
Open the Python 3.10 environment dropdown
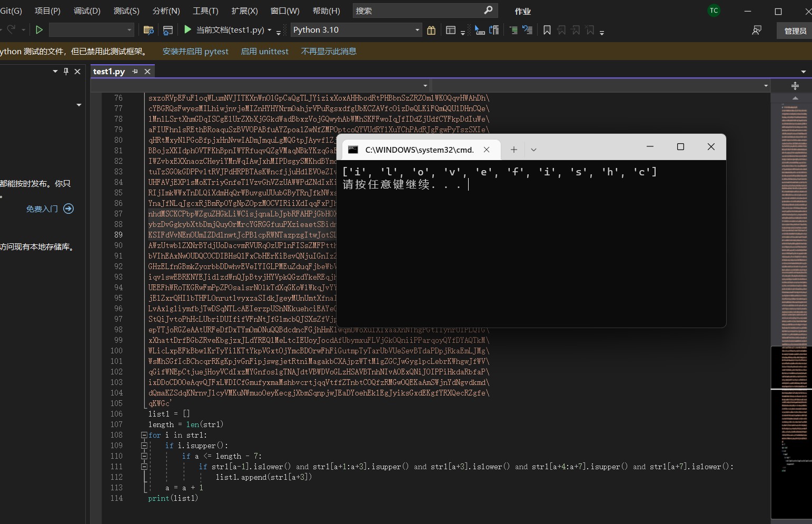(417, 30)
